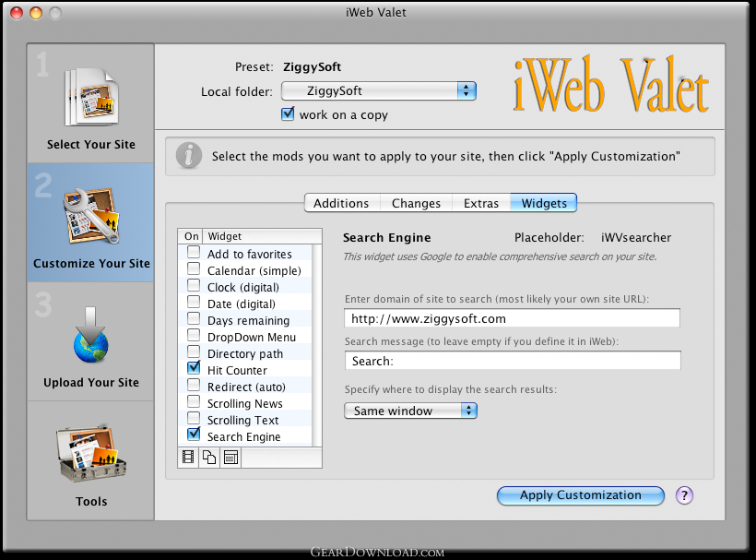The image size is (756, 560).
Task: Open help with the question mark button
Action: 684,494
